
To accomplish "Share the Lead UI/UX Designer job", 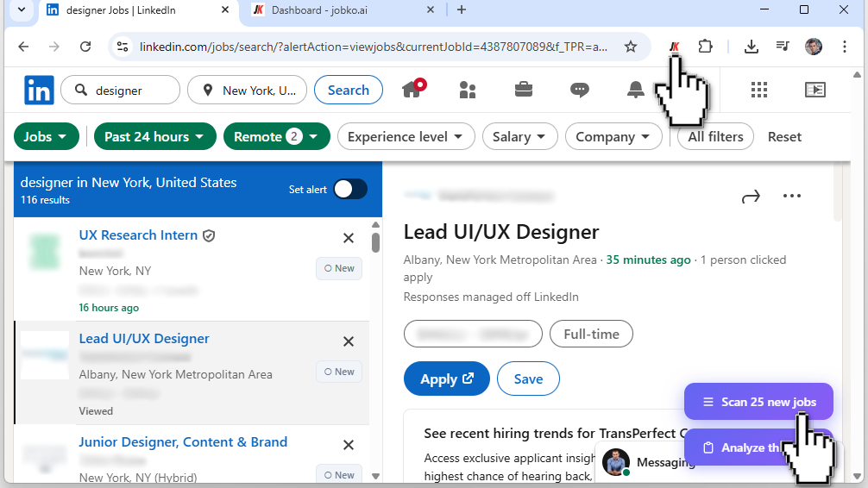I will coord(751,197).
